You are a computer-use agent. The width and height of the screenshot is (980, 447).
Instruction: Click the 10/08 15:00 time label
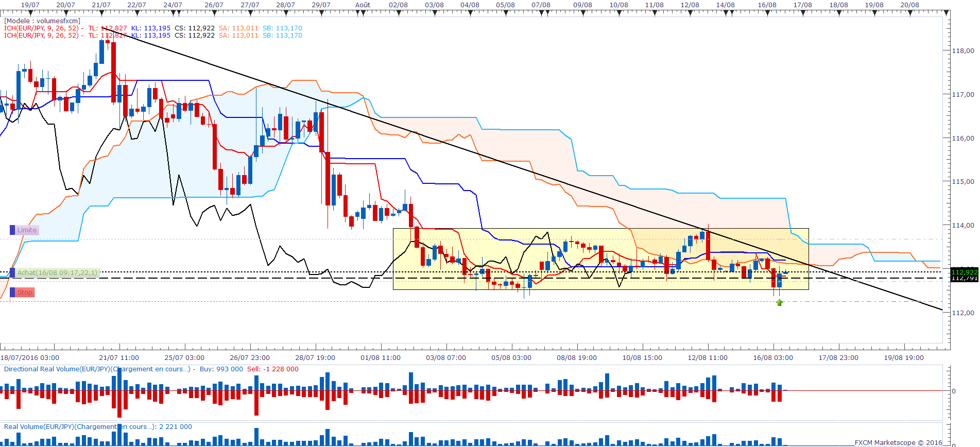tap(642, 358)
